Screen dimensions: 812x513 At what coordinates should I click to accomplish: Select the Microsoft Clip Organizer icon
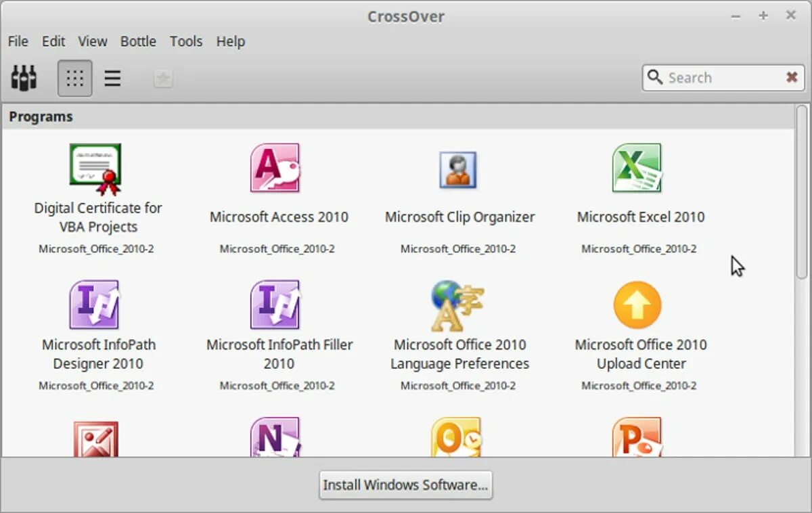click(x=458, y=170)
